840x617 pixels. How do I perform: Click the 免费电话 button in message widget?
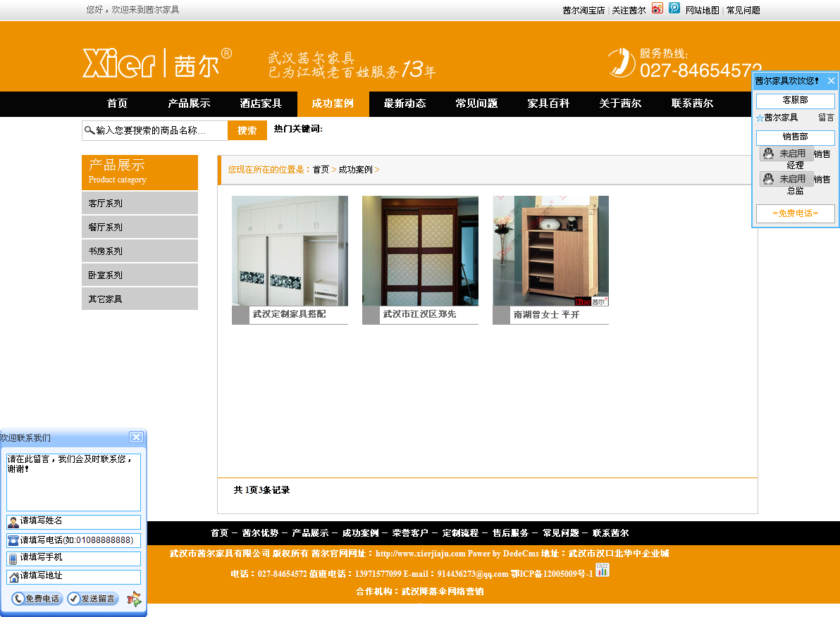37,599
